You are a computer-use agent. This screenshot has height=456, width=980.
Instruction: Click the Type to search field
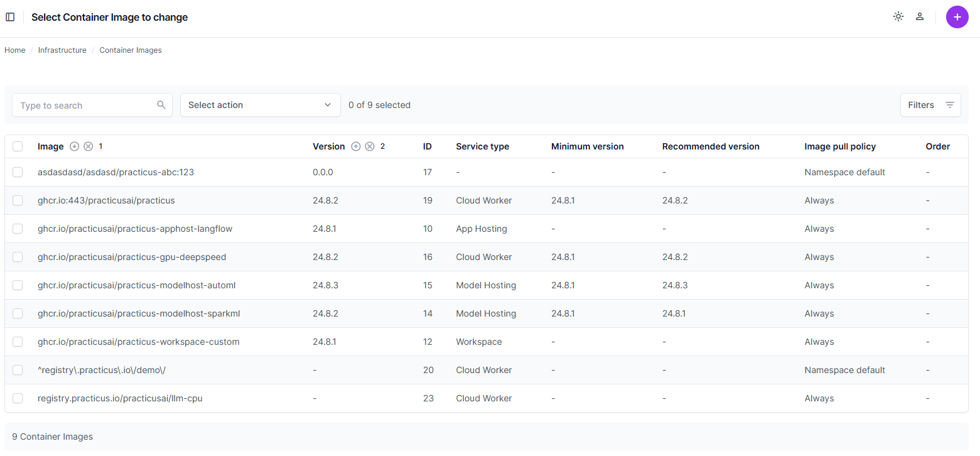point(85,105)
